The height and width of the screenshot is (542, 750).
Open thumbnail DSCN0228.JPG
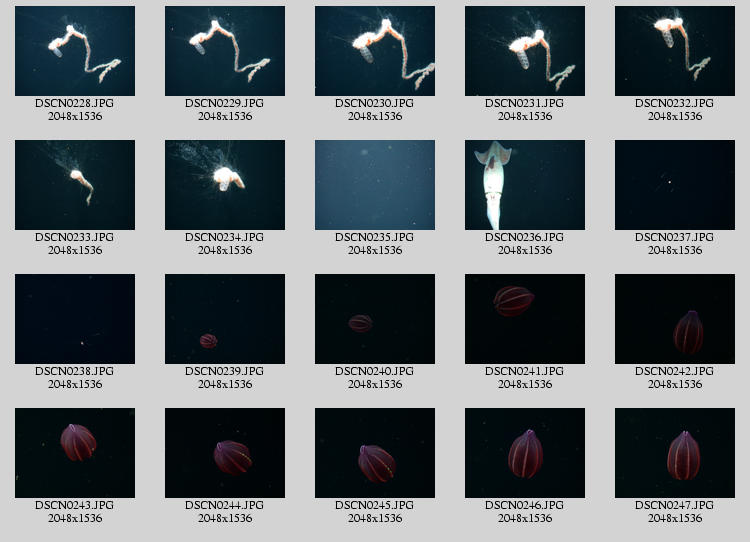(75, 51)
